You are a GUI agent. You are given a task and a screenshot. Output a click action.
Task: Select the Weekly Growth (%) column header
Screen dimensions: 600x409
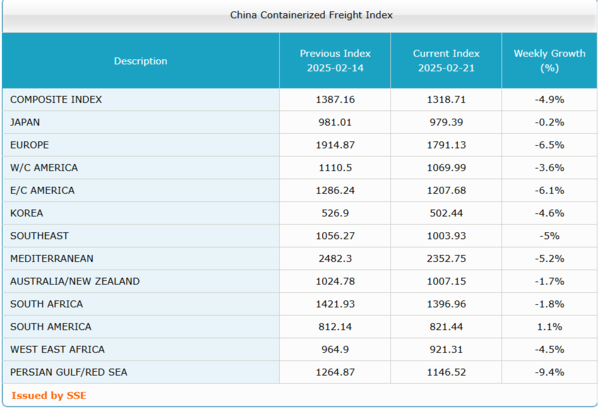coord(548,60)
